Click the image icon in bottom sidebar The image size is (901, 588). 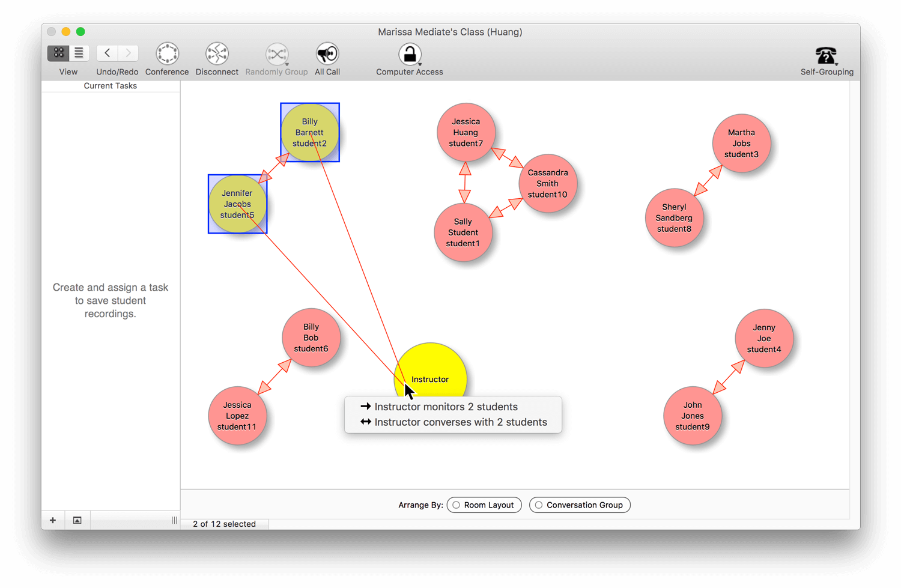point(77,520)
